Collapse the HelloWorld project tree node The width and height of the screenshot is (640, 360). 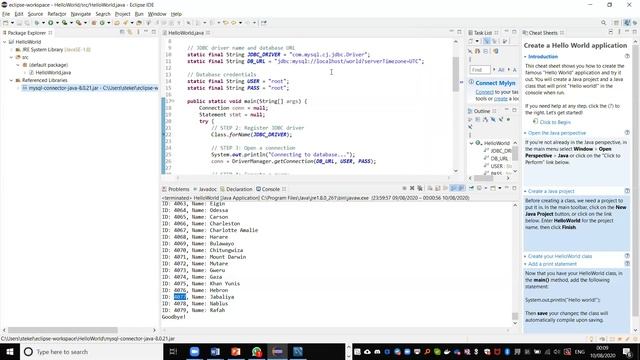tap(4, 42)
